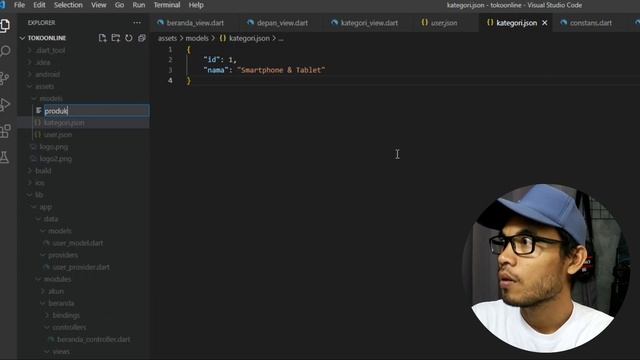Open logo.png in the Explorer tree

tap(53, 147)
